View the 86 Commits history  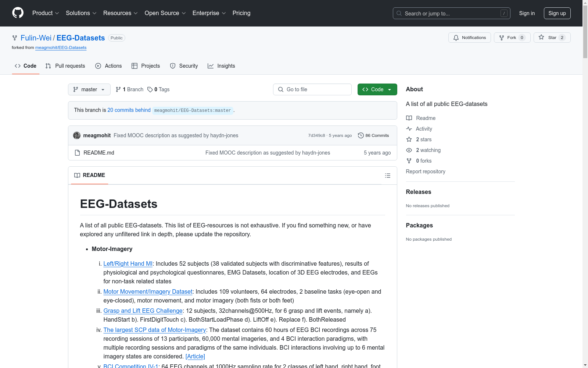373,135
